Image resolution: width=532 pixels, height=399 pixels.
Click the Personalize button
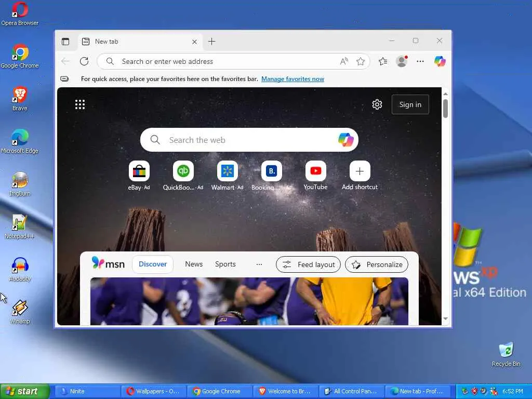pos(377,264)
